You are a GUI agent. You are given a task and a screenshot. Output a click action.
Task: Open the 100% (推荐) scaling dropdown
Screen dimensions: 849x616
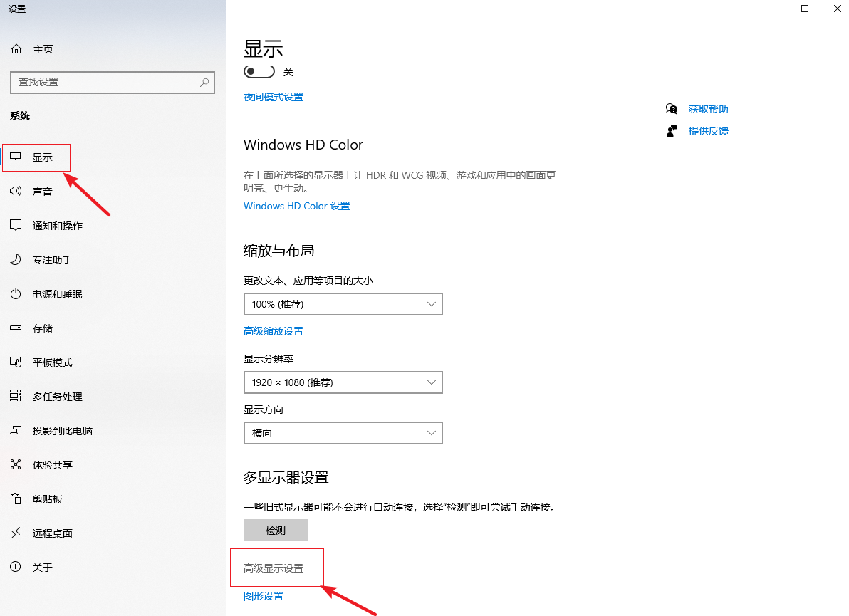343,304
